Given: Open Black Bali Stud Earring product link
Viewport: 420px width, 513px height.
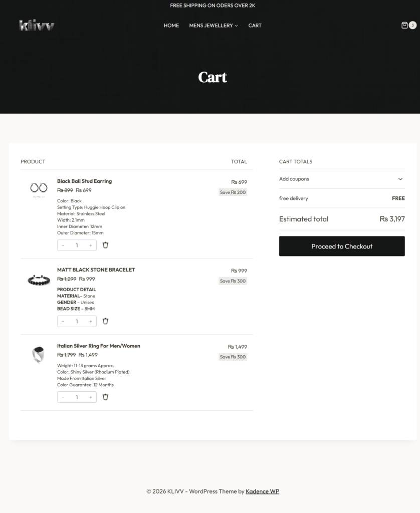Looking at the screenshot, I should [85, 181].
